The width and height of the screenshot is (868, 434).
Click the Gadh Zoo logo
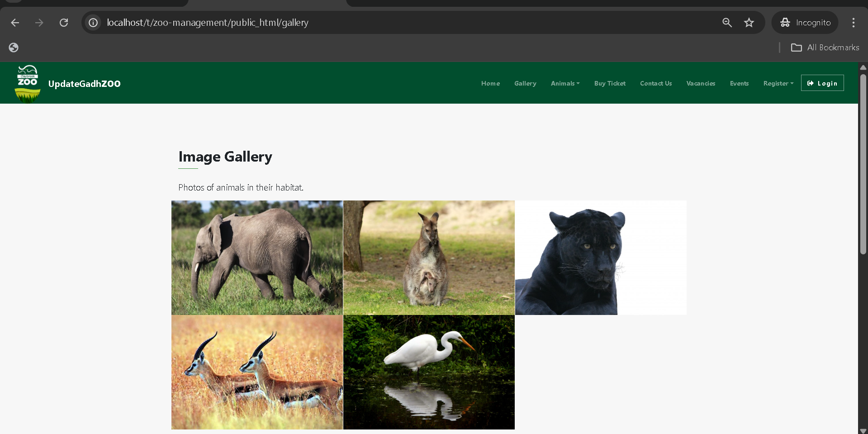(28, 83)
